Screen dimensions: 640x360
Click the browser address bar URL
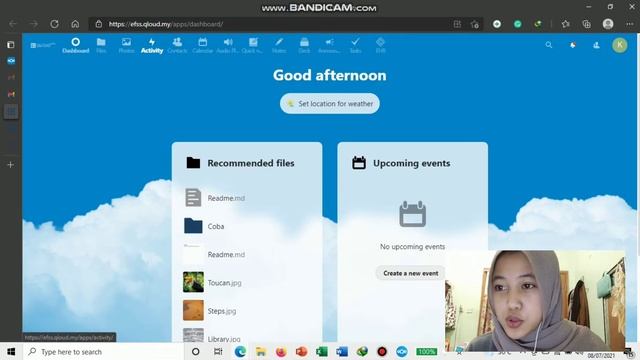166,24
